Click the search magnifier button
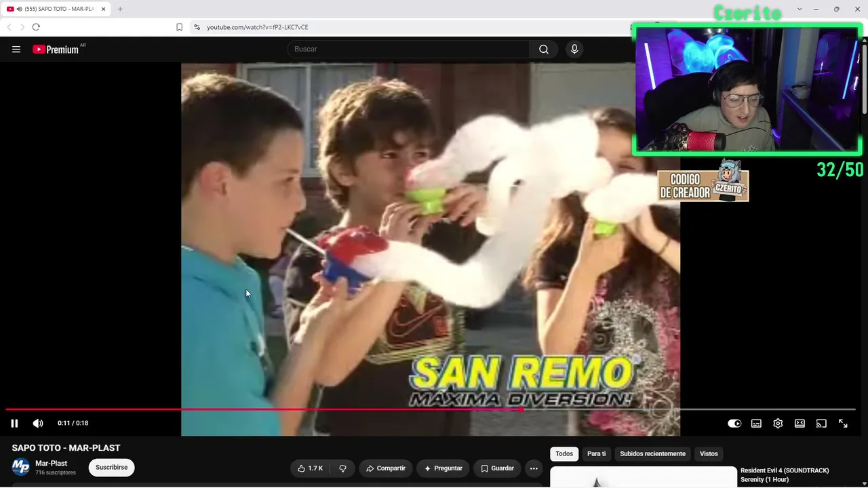Screen dimensions: 868x488 544,49
